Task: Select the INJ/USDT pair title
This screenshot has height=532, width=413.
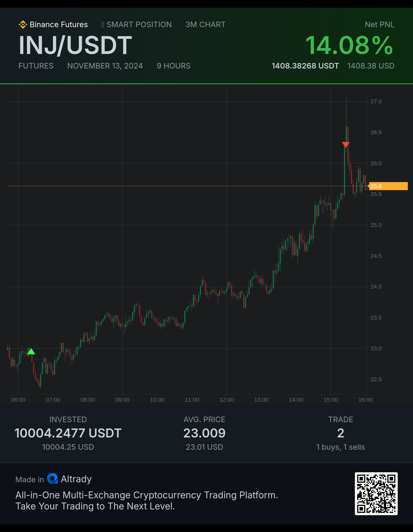Action: (75, 45)
